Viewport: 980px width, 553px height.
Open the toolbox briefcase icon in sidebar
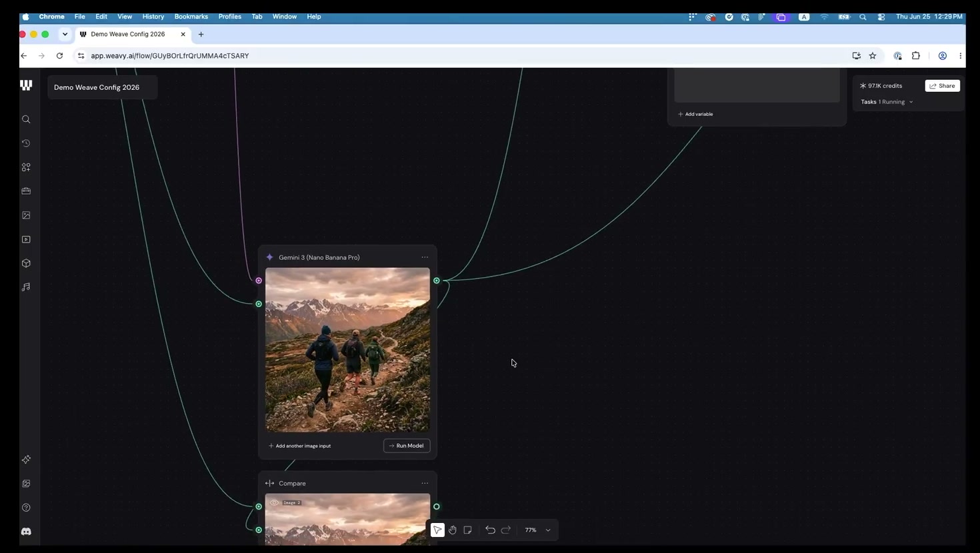point(26,191)
